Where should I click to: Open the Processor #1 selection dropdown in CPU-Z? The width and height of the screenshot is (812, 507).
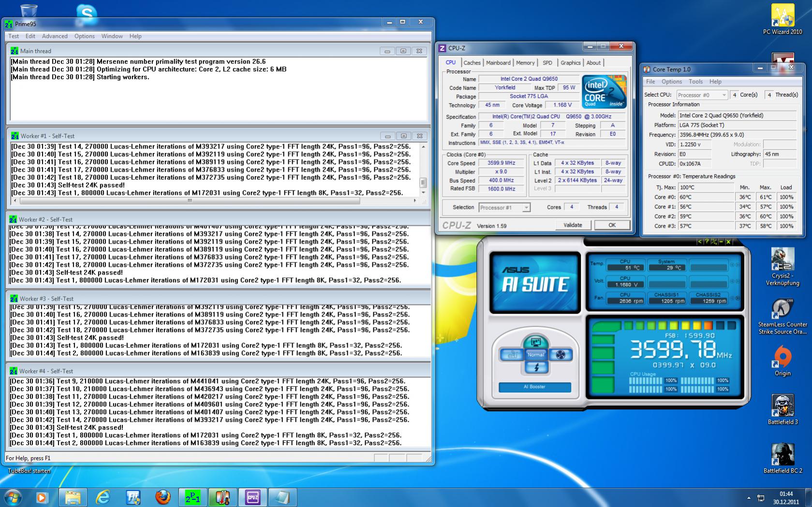(504, 207)
